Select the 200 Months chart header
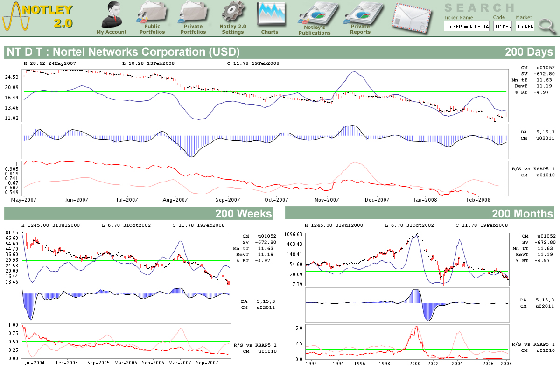 tap(522, 214)
